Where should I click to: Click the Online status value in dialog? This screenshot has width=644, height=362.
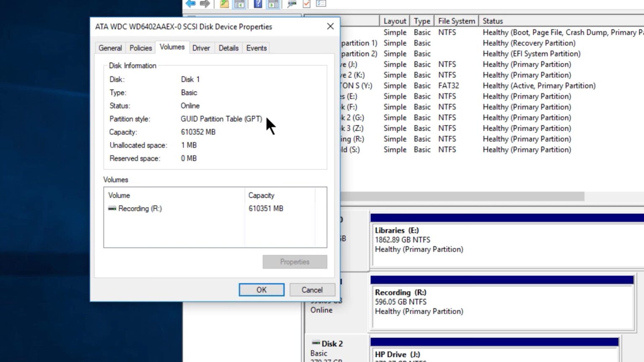pyautogui.click(x=190, y=106)
